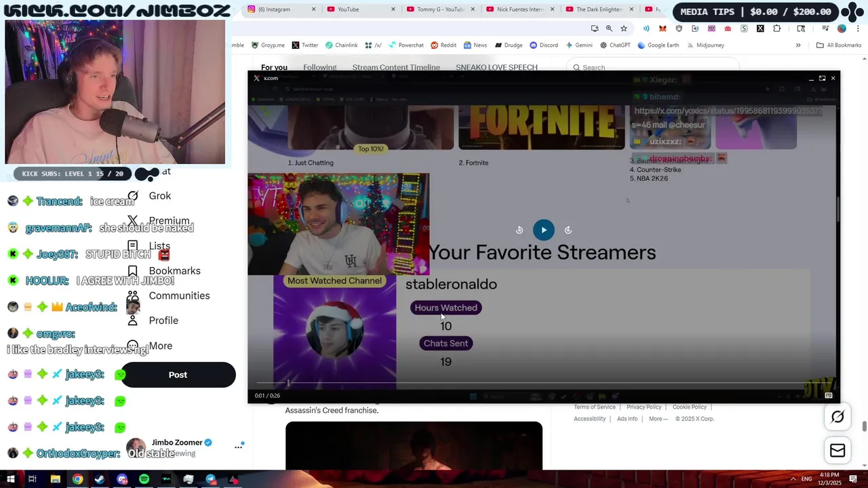This screenshot has height=488, width=868.
Task: Click the X search field
Action: 652,67
